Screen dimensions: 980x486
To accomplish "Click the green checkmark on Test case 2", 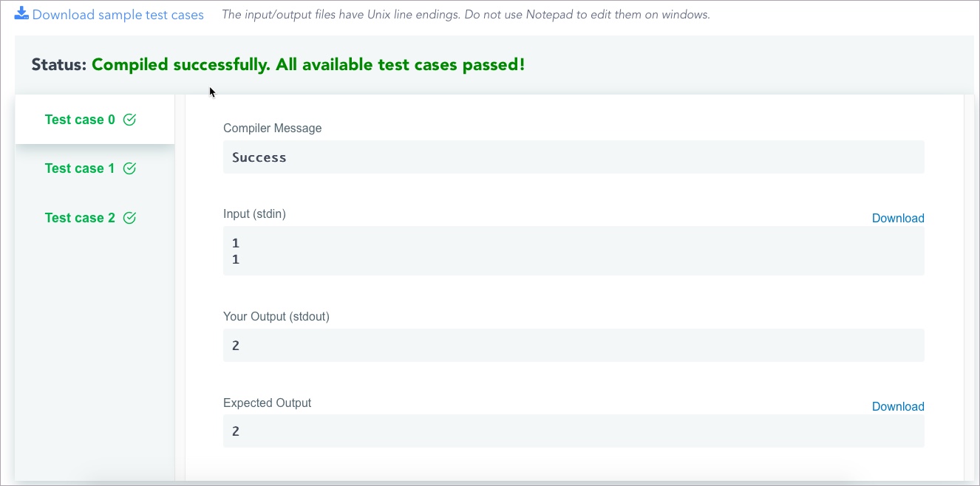I will pyautogui.click(x=129, y=218).
